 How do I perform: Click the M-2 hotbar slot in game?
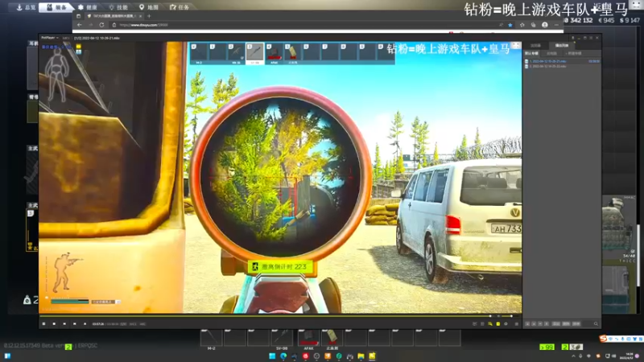click(211, 338)
